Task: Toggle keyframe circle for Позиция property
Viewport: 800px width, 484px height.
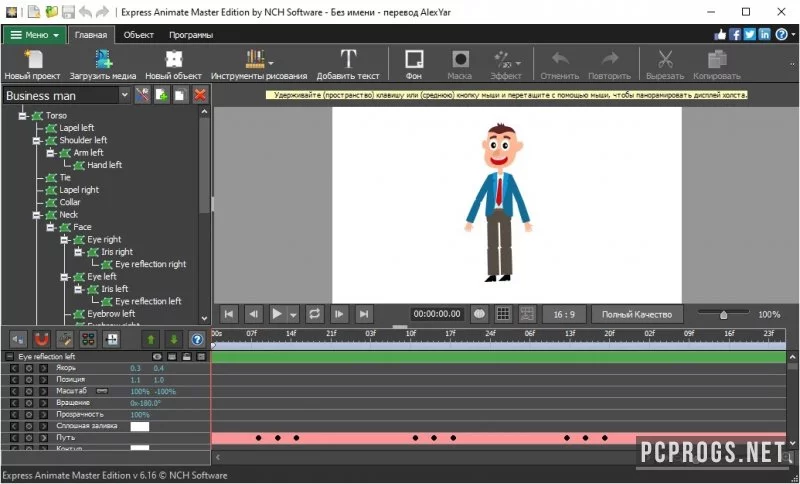Action: [x=29, y=380]
